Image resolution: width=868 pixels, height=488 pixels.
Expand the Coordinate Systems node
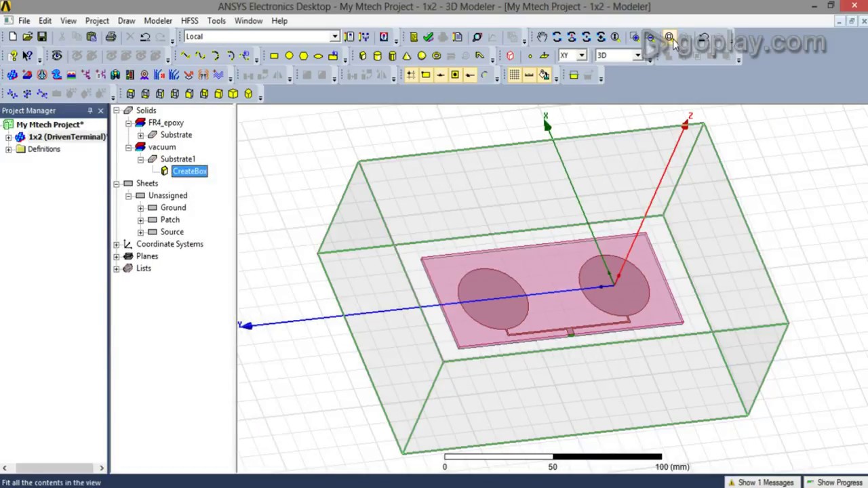tap(116, 244)
